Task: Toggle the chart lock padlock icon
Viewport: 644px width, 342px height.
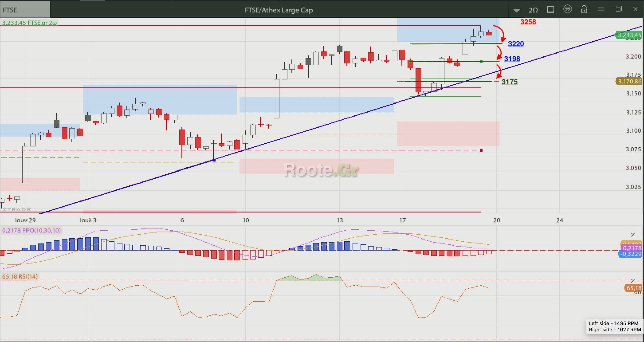Action: (x=584, y=9)
